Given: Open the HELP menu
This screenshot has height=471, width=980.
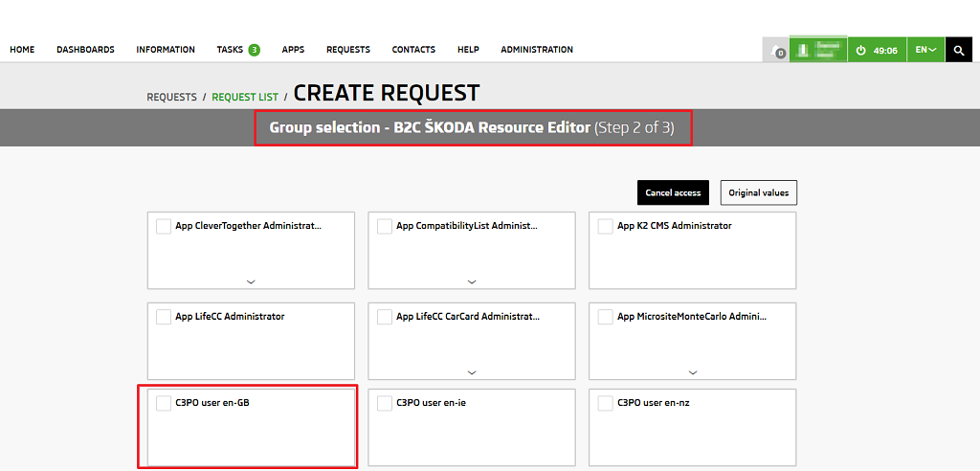Looking at the screenshot, I should pyautogui.click(x=468, y=50).
